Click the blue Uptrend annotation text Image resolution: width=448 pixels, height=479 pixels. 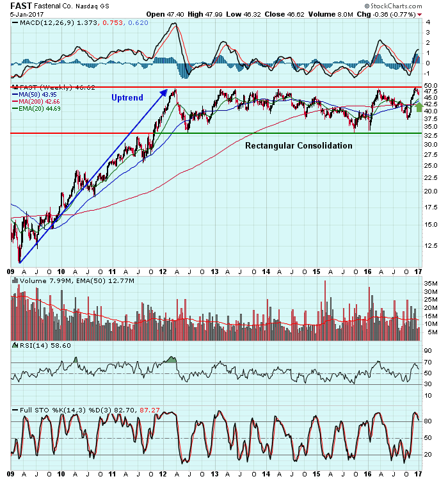(127, 97)
